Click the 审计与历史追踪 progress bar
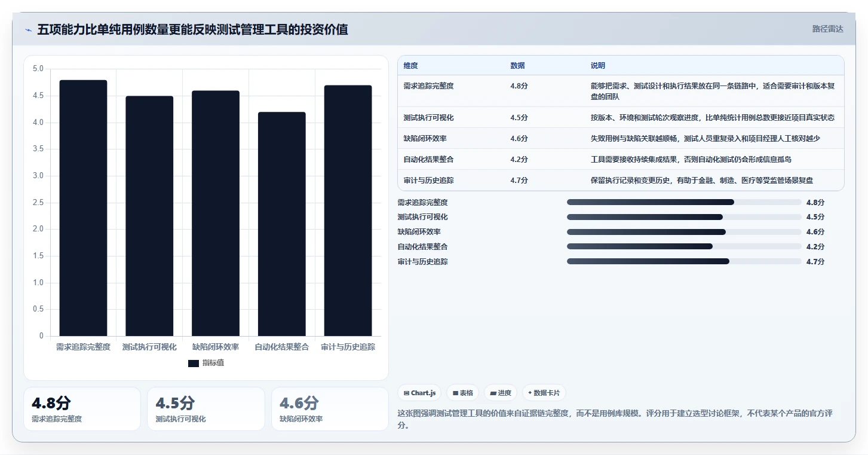This screenshot has width=868, height=455. tap(684, 261)
